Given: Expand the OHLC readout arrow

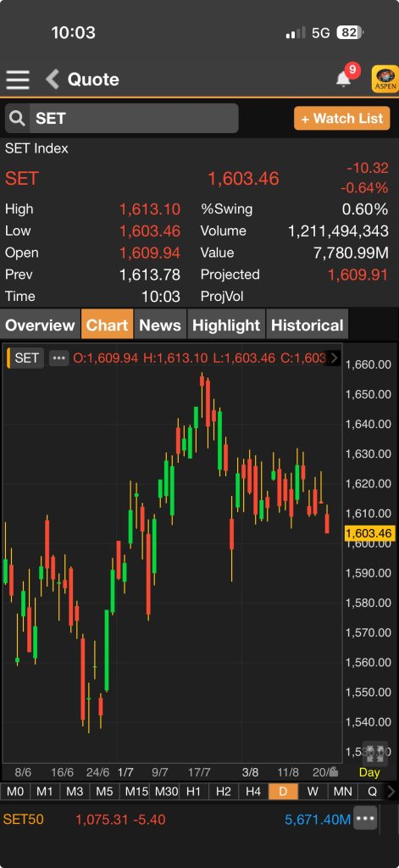Looking at the screenshot, I should [334, 359].
